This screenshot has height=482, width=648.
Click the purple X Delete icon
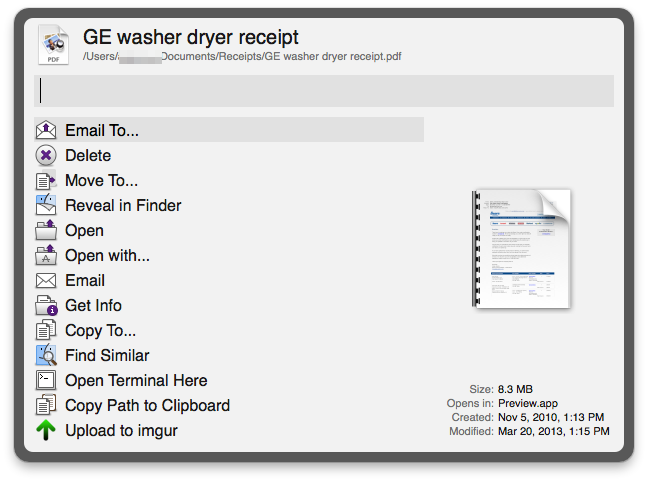pos(46,155)
